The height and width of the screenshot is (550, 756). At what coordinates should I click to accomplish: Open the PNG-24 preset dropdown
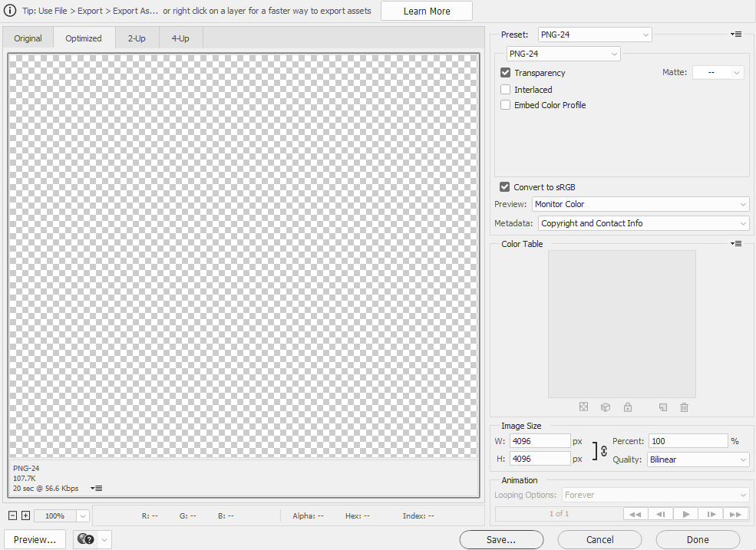point(594,34)
